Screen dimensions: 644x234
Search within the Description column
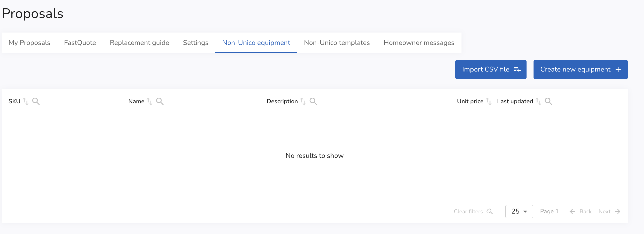(313, 101)
